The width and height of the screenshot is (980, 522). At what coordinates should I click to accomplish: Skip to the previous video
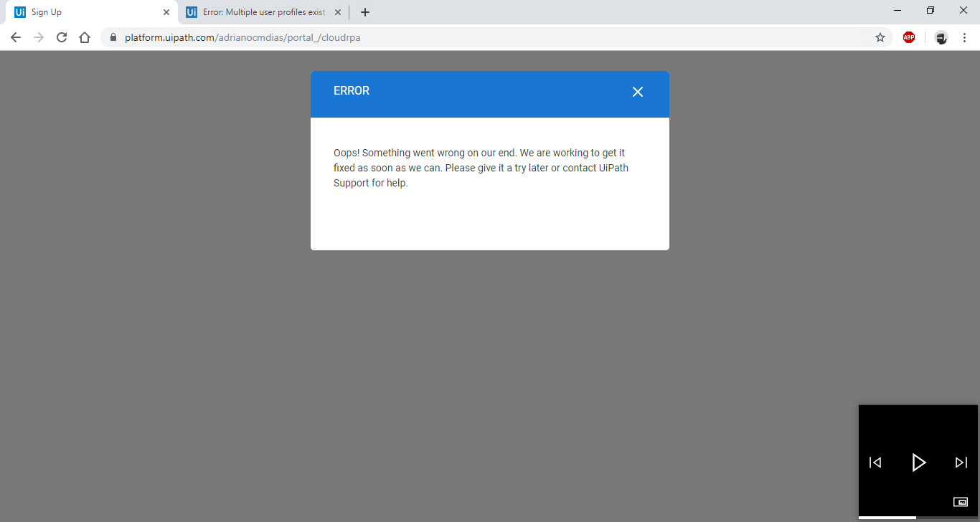pyautogui.click(x=875, y=462)
